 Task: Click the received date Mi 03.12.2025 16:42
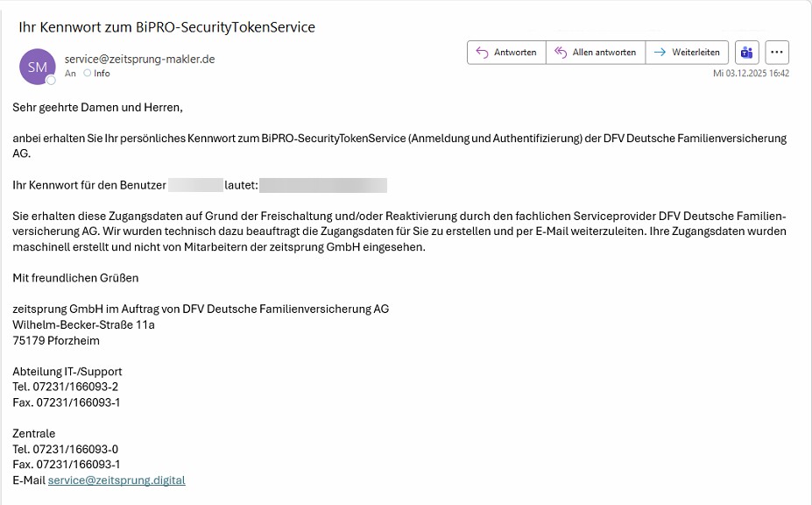(x=751, y=74)
